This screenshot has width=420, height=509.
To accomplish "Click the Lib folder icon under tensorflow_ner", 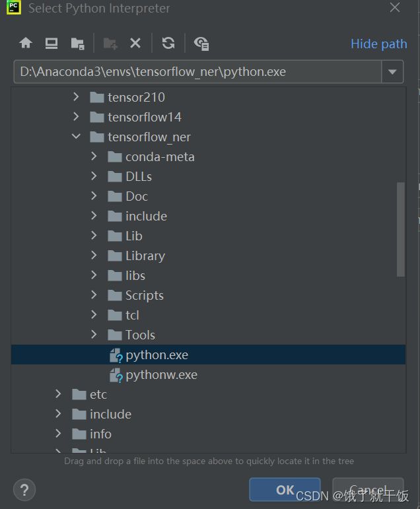I will [115, 236].
